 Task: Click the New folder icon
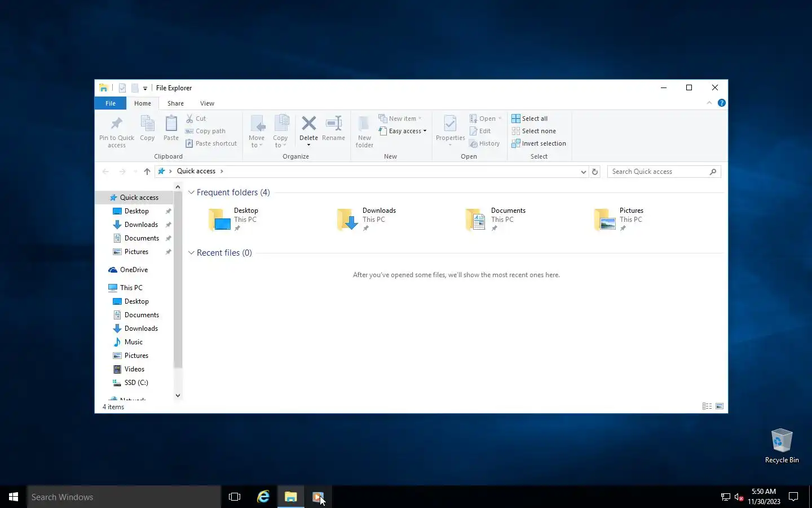coord(364,132)
